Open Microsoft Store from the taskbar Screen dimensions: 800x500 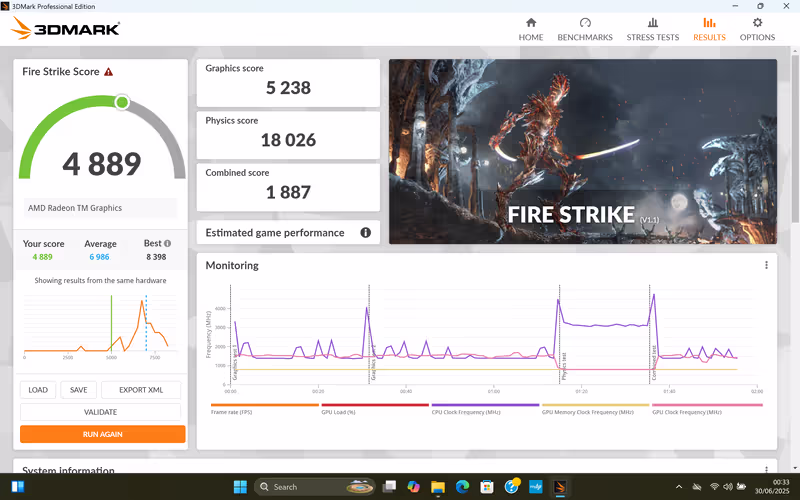point(487,487)
